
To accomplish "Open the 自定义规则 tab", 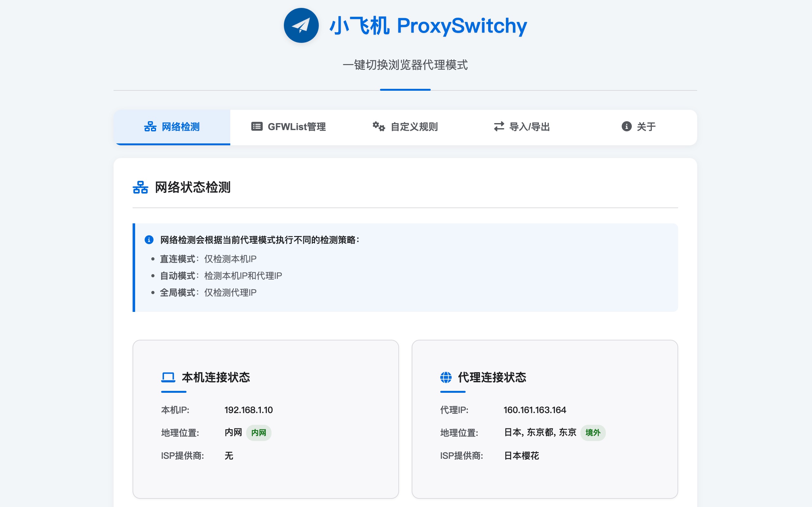I will (405, 127).
